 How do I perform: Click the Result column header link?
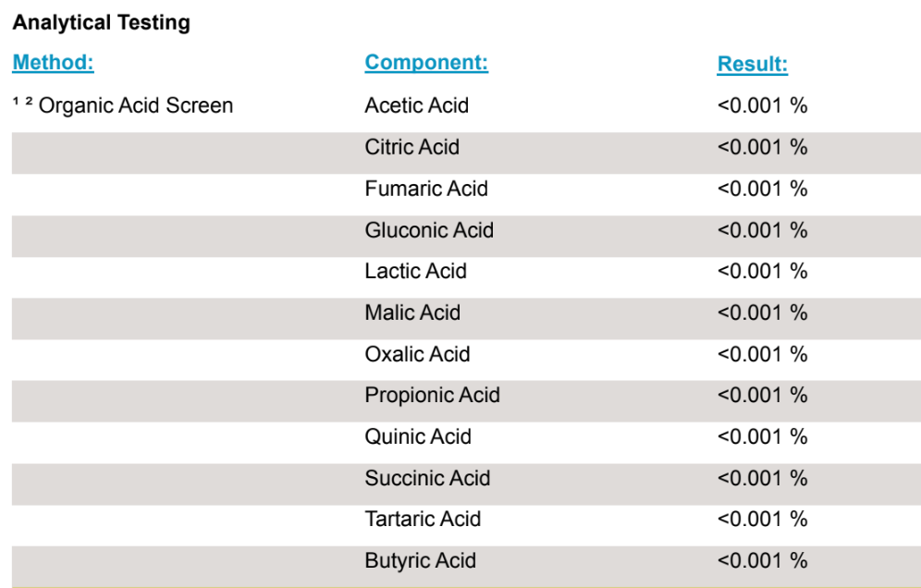752,65
